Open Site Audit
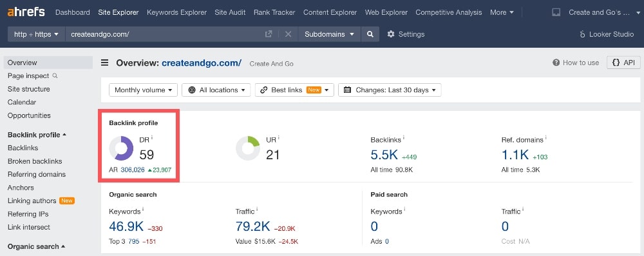Image resolution: width=644 pixels, height=256 pixels. (x=230, y=12)
